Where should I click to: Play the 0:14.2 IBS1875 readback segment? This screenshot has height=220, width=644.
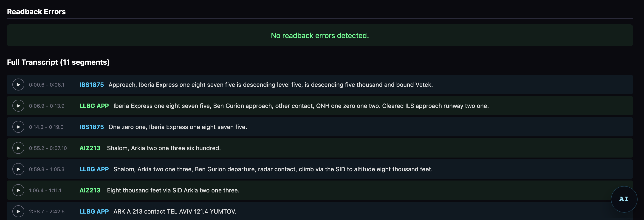coord(18,127)
